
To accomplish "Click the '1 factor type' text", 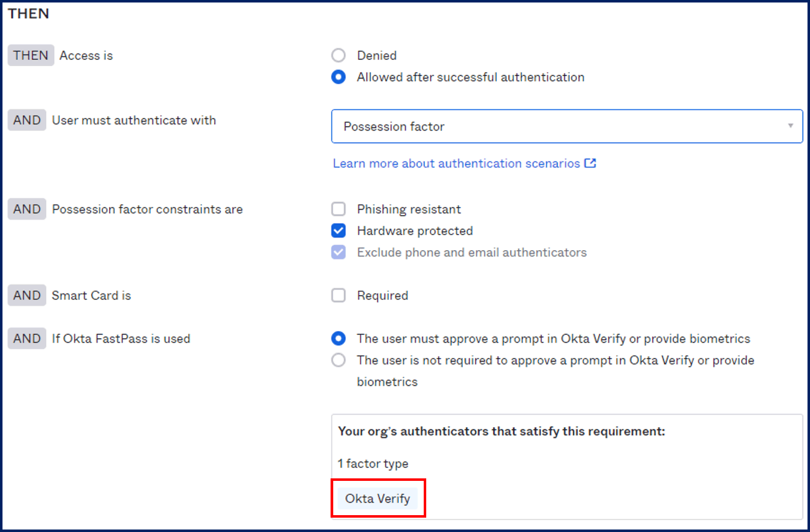I will click(373, 463).
